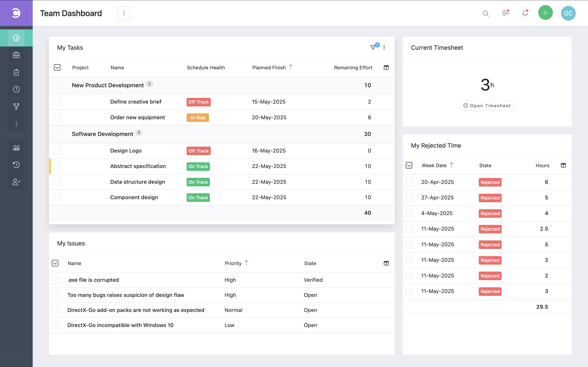Click the search magnifier icon

tap(486, 13)
